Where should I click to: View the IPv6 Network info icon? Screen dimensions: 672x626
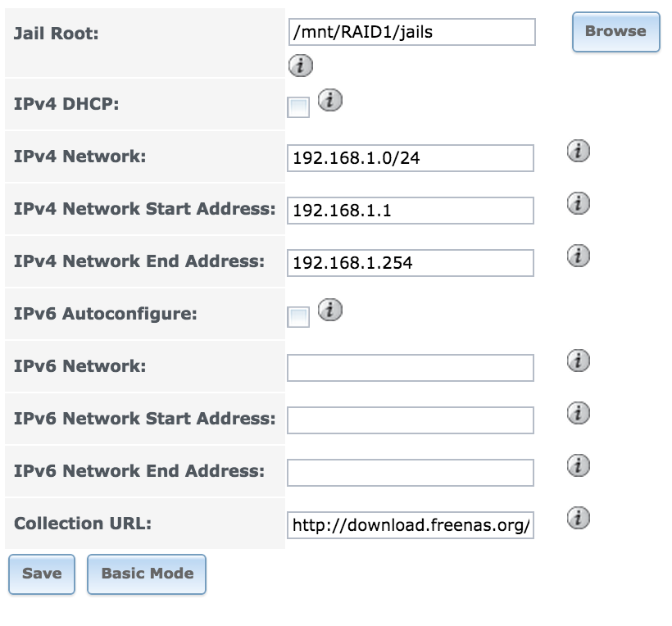point(579,361)
